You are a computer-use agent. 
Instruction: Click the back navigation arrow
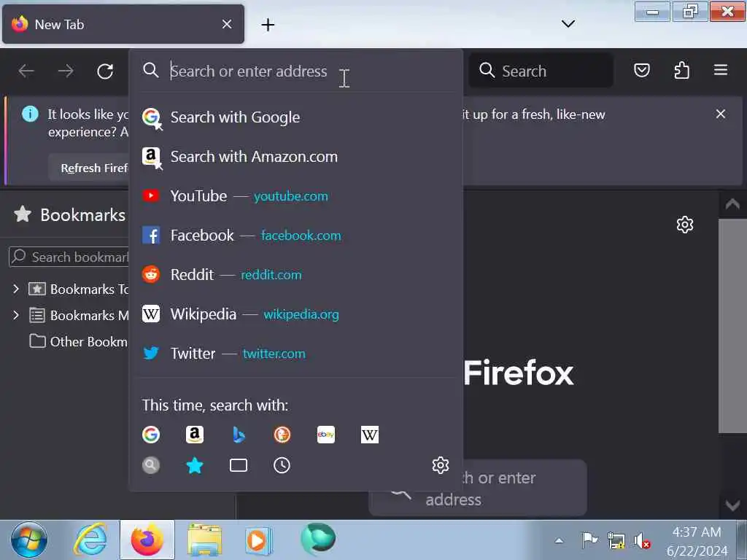26,71
